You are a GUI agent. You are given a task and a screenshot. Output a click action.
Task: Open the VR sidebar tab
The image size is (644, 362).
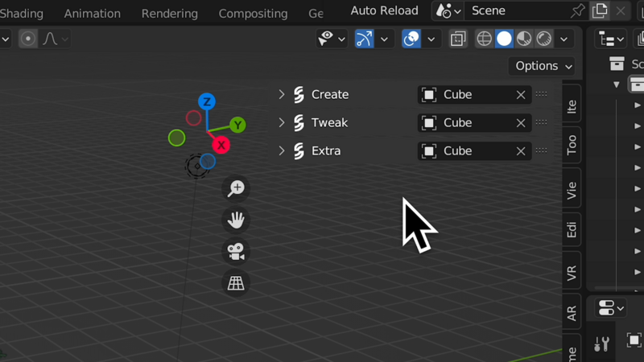[x=572, y=270]
